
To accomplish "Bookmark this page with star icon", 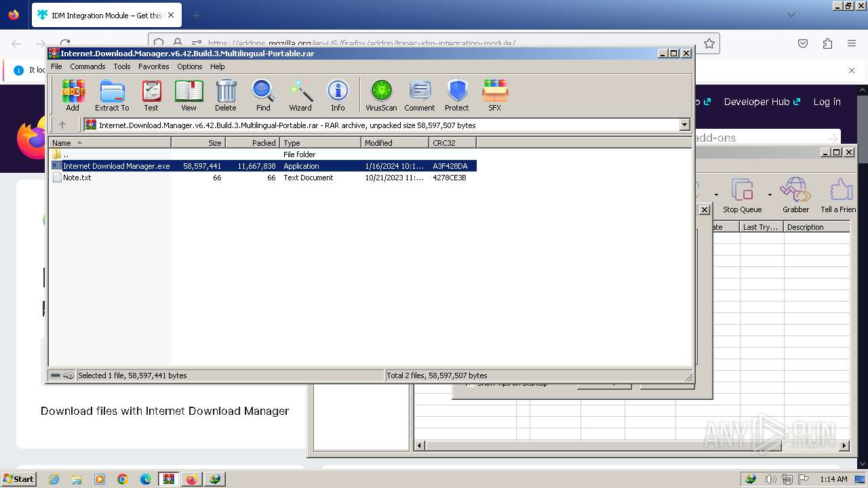I will click(x=709, y=43).
